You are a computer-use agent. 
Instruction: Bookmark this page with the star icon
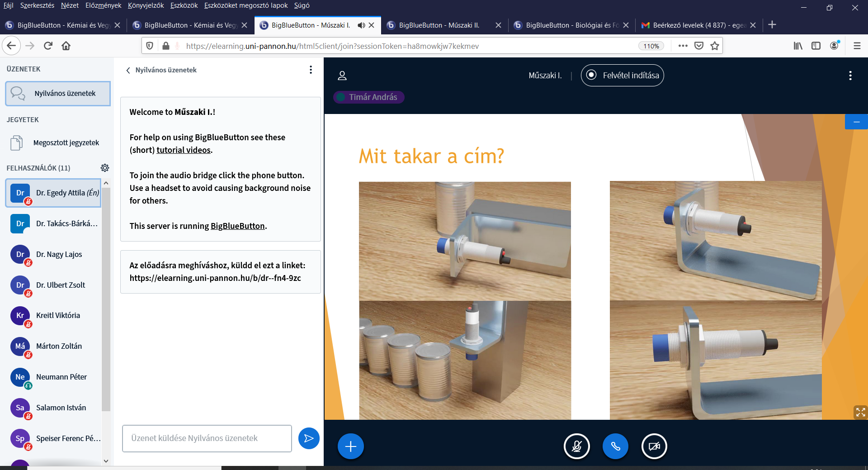[x=715, y=46]
